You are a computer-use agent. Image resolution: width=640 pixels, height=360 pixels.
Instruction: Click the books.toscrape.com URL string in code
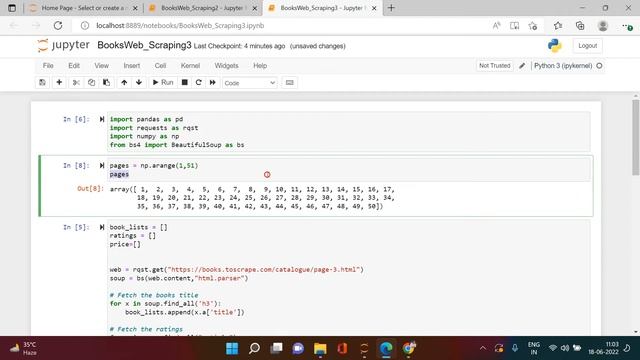click(x=264, y=269)
